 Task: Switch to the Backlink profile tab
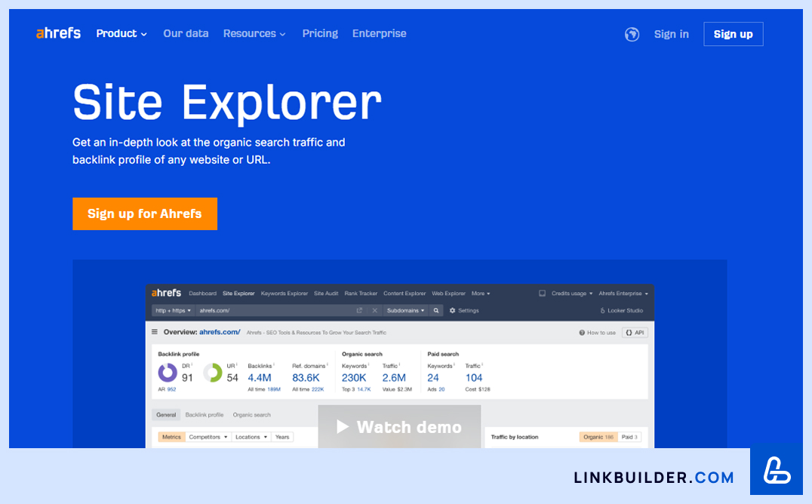tap(205, 415)
